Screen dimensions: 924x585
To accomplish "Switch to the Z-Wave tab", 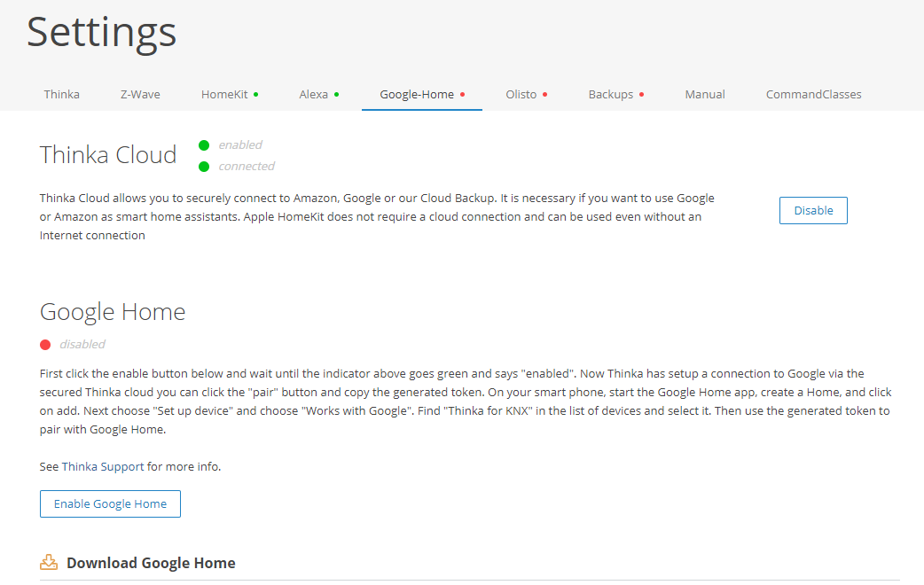I will (140, 94).
